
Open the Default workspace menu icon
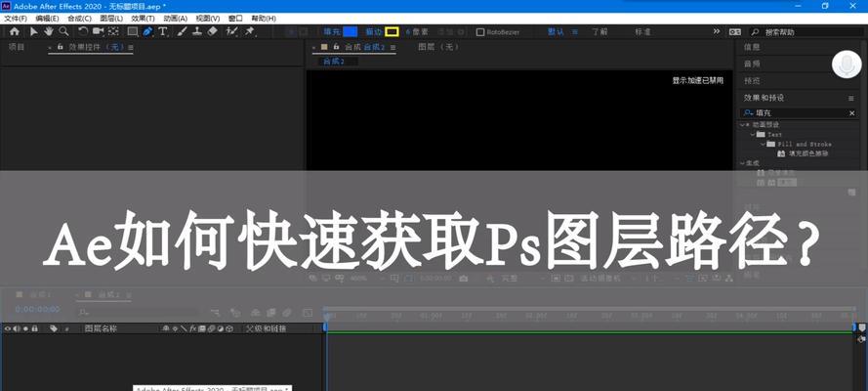coord(575,32)
